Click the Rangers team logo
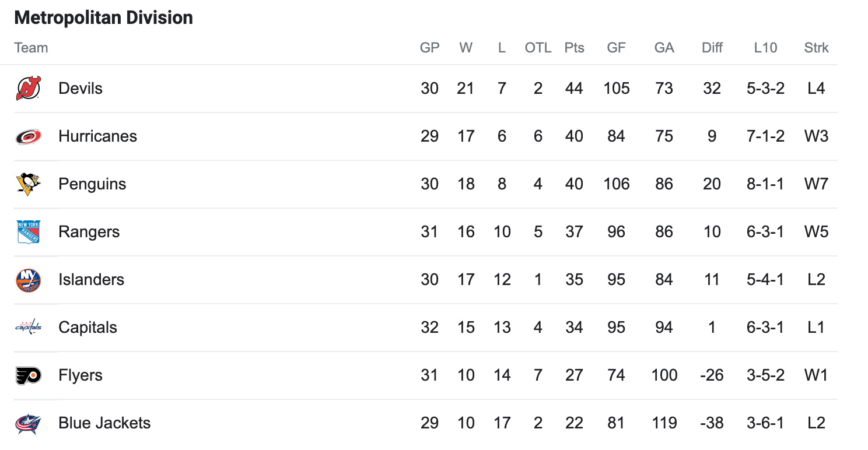The height and width of the screenshot is (450, 868). click(x=28, y=232)
